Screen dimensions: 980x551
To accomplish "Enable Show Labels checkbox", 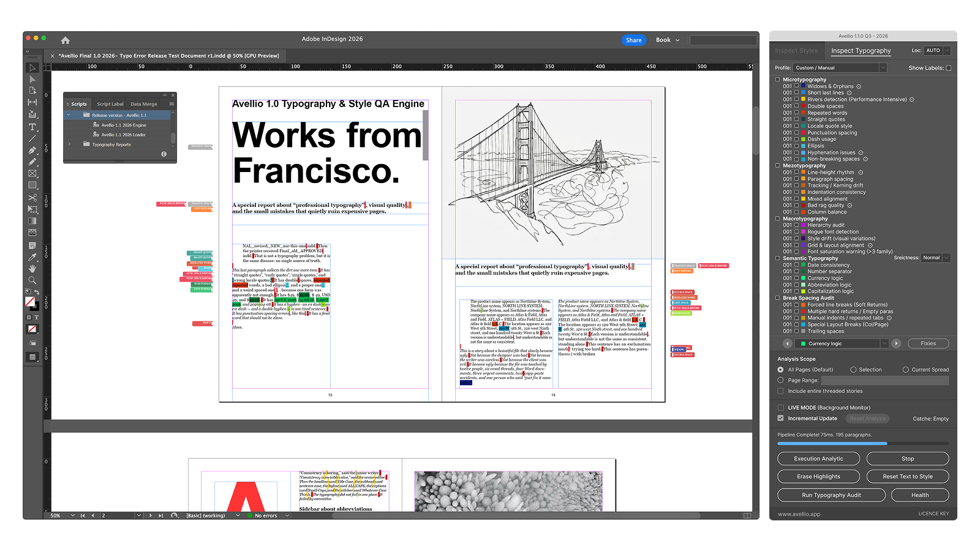I will pos(949,68).
